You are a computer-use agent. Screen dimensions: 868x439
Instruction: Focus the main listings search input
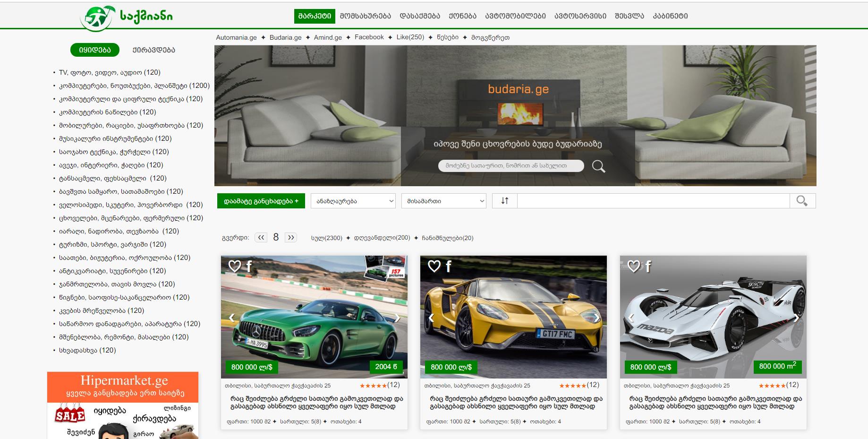pos(654,201)
